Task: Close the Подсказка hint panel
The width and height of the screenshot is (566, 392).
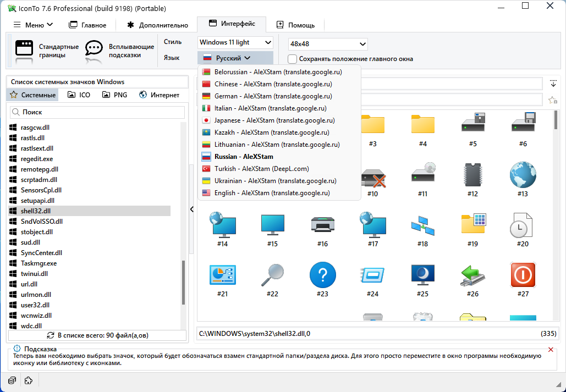Action: [x=551, y=350]
